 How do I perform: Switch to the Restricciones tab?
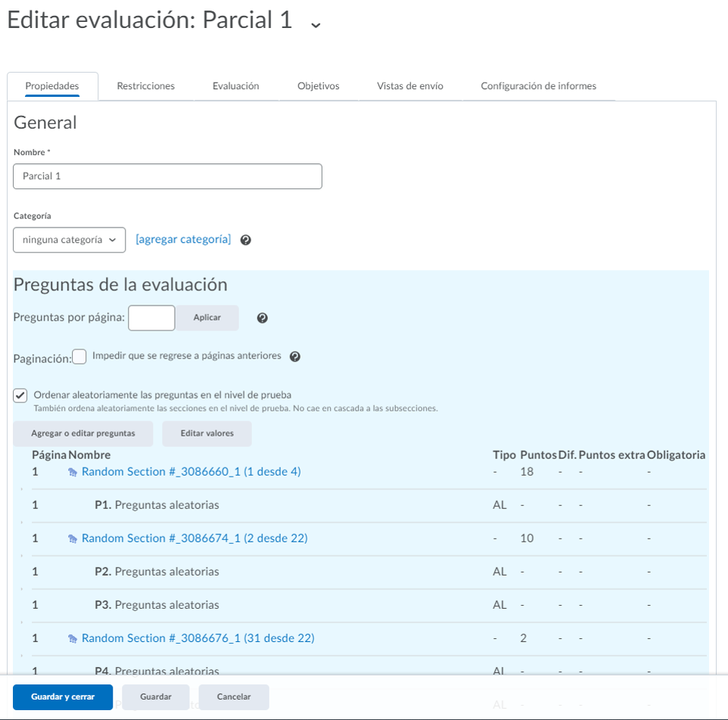[145, 86]
